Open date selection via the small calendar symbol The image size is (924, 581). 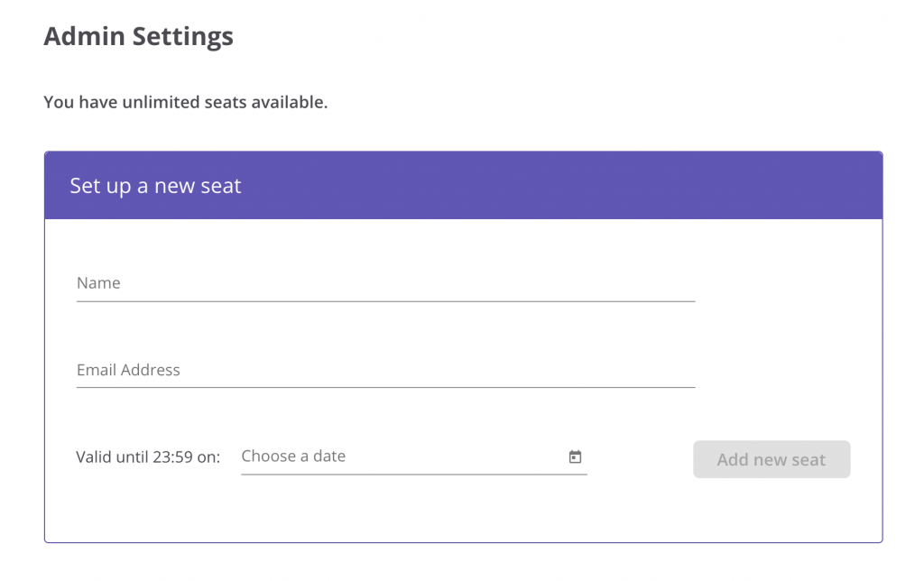[x=575, y=456]
